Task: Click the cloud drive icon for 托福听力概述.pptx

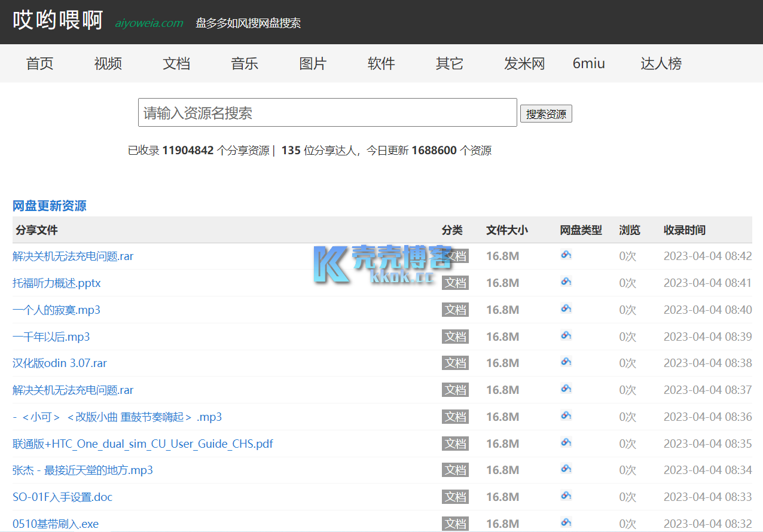Action: tap(566, 282)
